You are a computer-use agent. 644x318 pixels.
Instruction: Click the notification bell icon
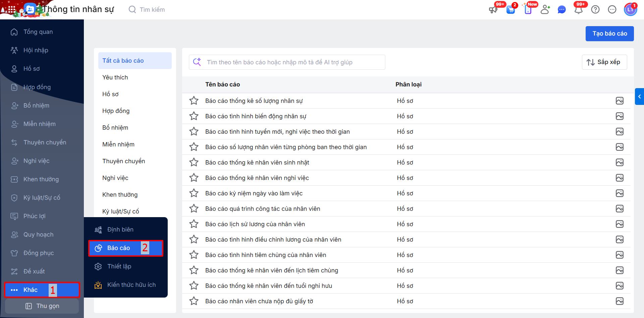coord(578,10)
